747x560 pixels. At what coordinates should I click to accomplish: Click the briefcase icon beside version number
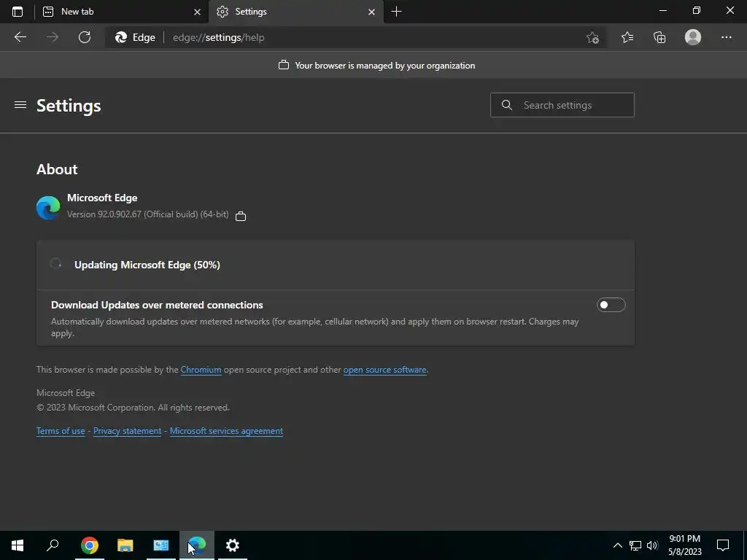coord(241,216)
